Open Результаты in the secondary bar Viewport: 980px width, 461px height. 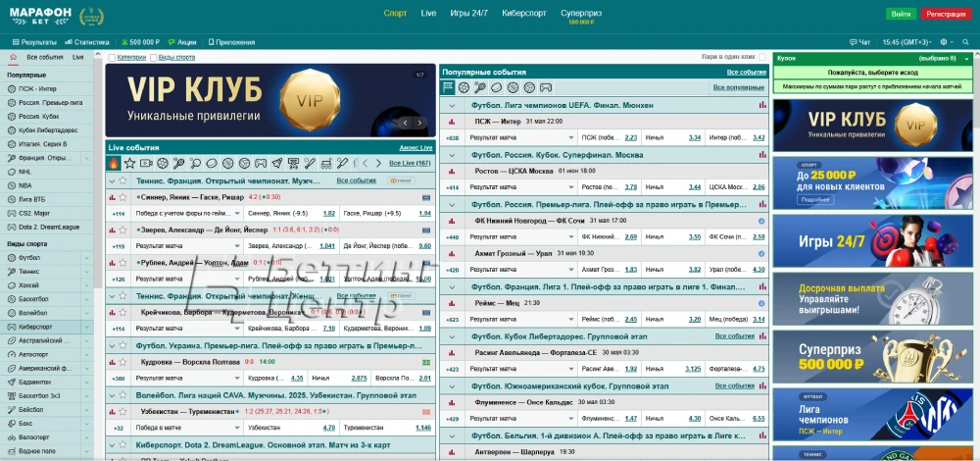click(x=35, y=42)
